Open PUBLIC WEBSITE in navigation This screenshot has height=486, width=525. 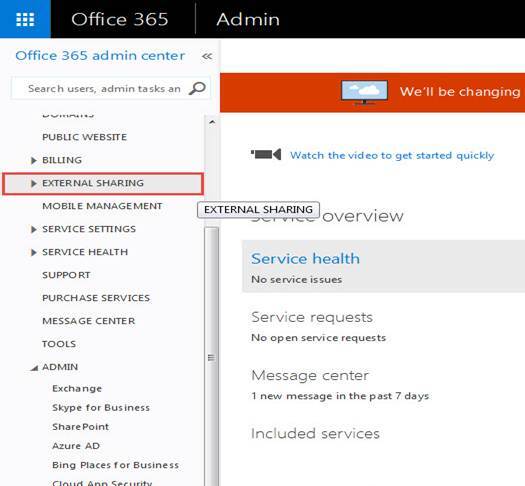pos(84,137)
